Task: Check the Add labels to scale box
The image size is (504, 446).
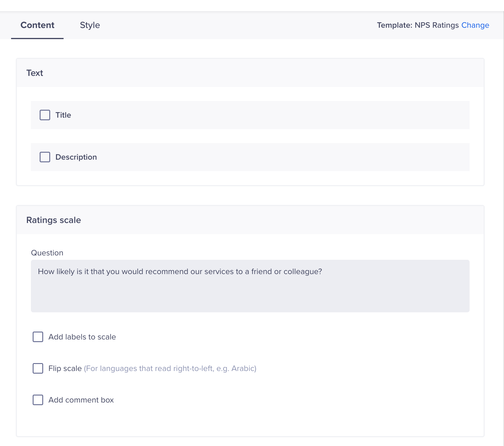Action: (x=38, y=337)
